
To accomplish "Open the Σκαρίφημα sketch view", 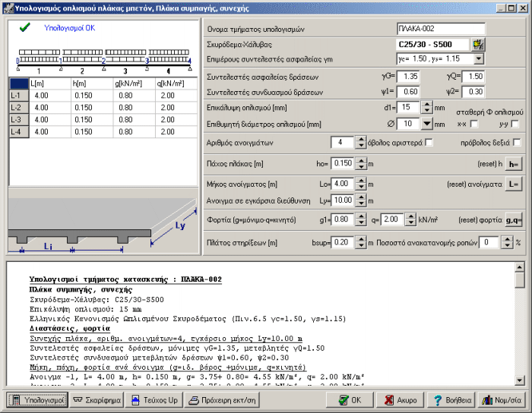I will 97,399.
